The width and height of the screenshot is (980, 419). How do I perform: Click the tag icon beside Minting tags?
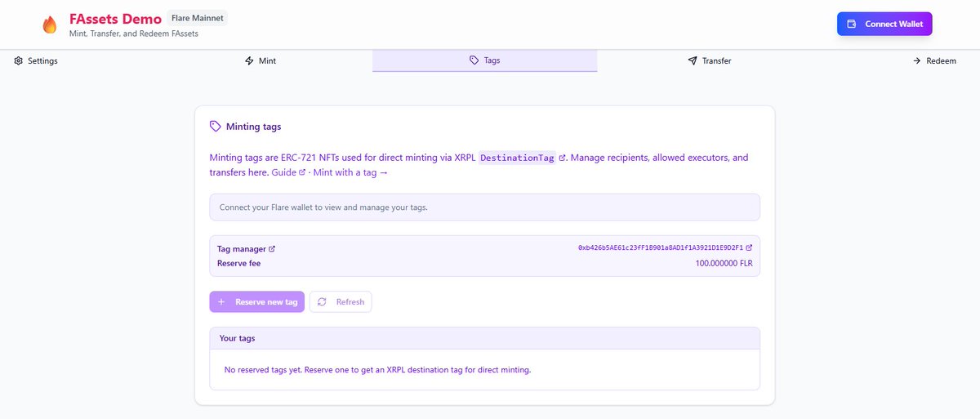pyautogui.click(x=216, y=127)
